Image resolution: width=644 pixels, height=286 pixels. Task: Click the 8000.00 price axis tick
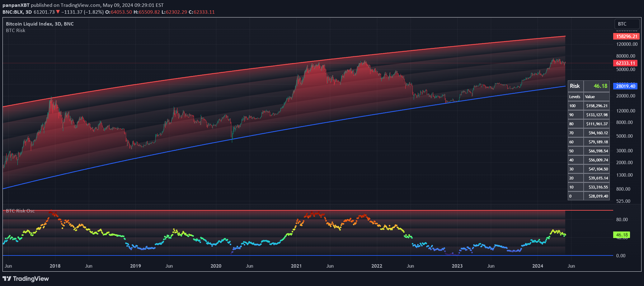625,122
